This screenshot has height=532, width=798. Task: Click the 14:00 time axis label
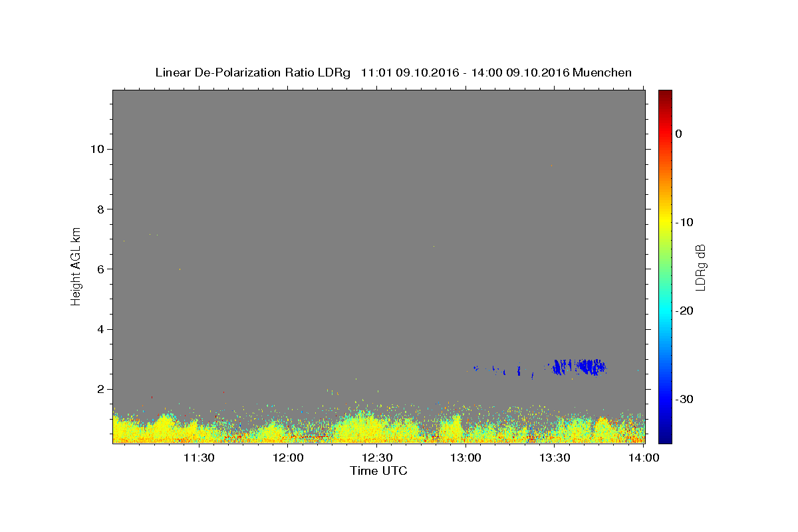point(644,458)
